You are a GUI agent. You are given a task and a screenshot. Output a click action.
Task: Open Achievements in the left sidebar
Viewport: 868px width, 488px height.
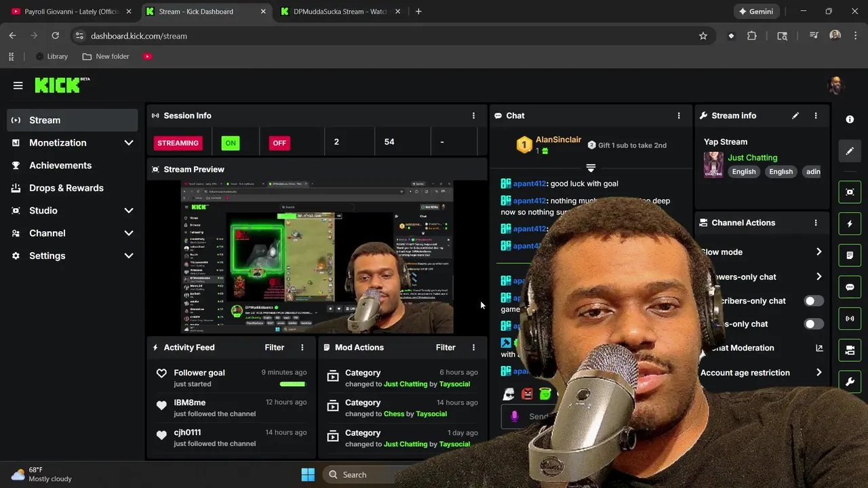(73, 165)
